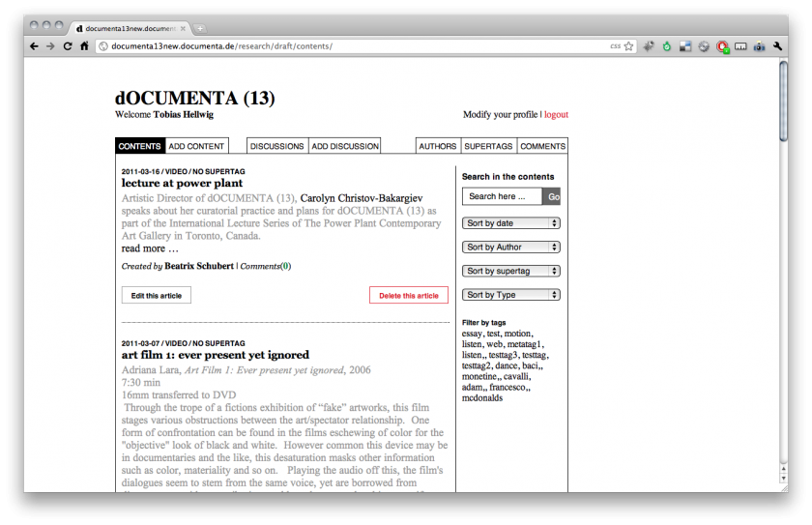The width and height of the screenshot is (812, 525).
Task: Click the vertical page scrollbar thumb
Action: click(x=784, y=101)
